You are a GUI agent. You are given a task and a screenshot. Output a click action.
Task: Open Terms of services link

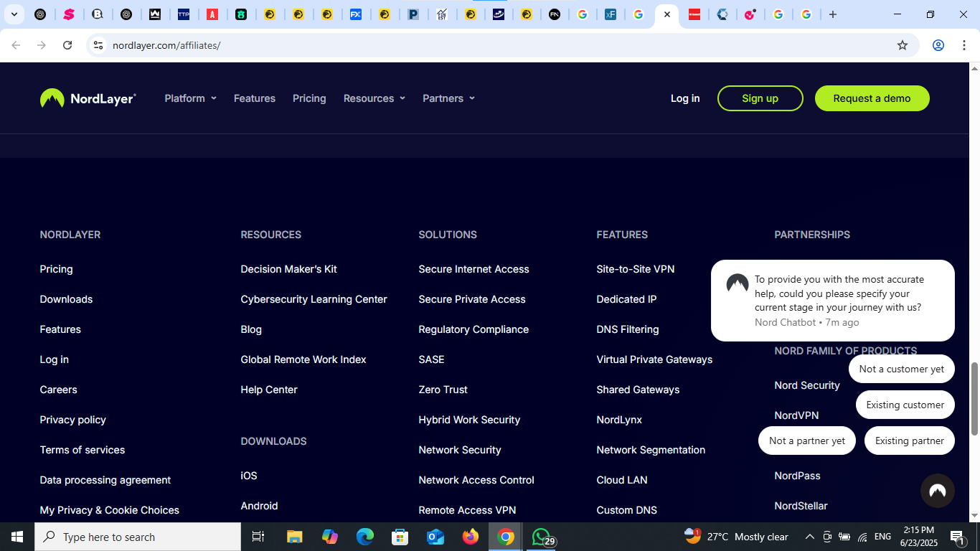[x=83, y=450]
